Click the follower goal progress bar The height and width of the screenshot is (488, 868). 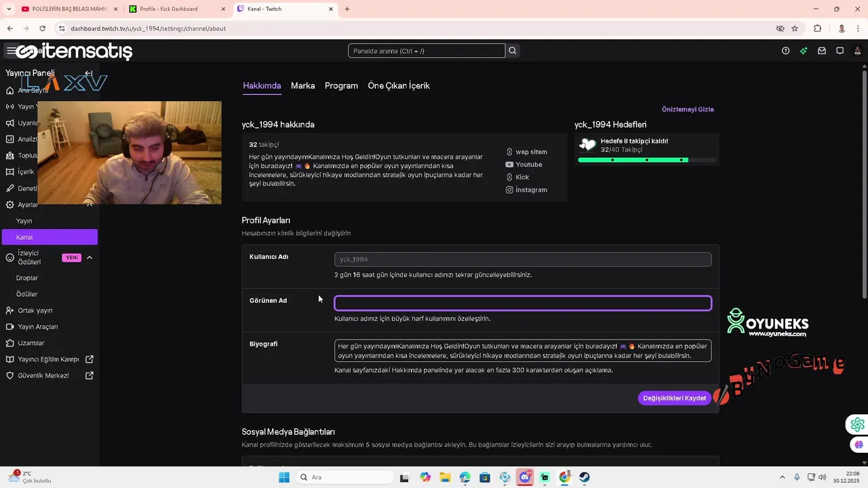(x=646, y=160)
